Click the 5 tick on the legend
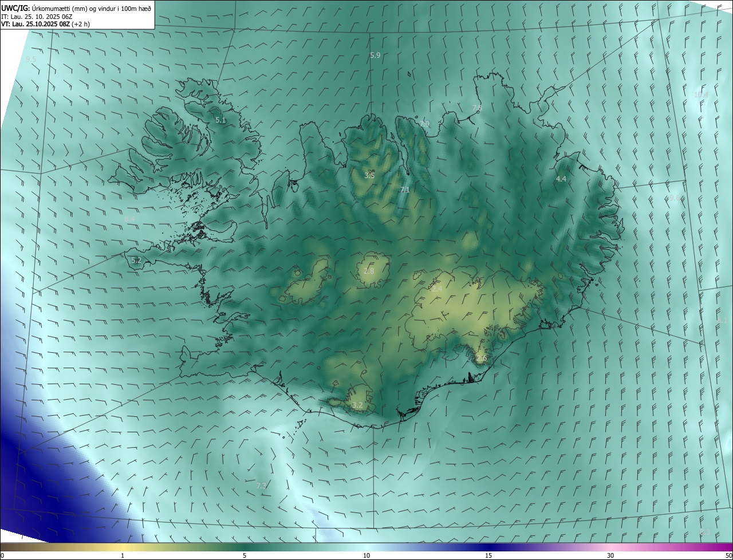733x560 pixels. point(245,555)
